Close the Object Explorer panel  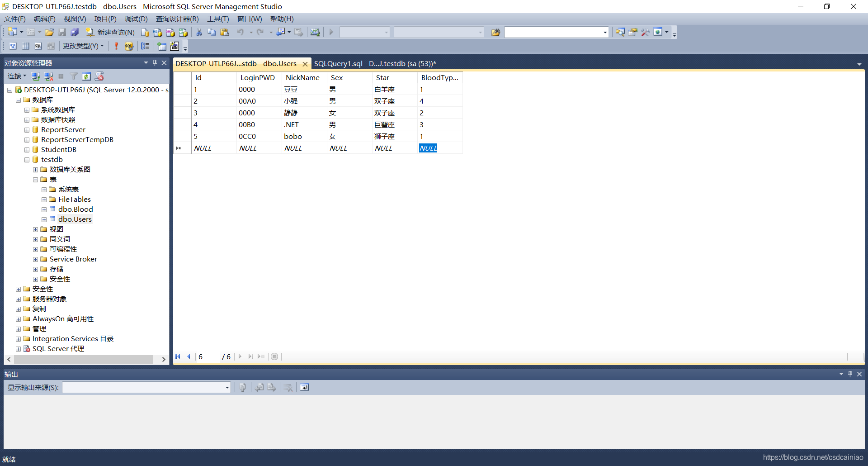164,63
